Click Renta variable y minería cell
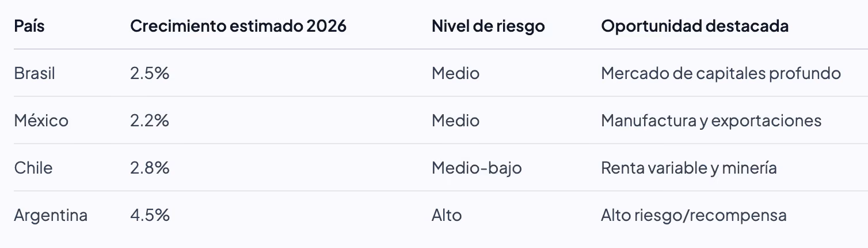 (689, 168)
